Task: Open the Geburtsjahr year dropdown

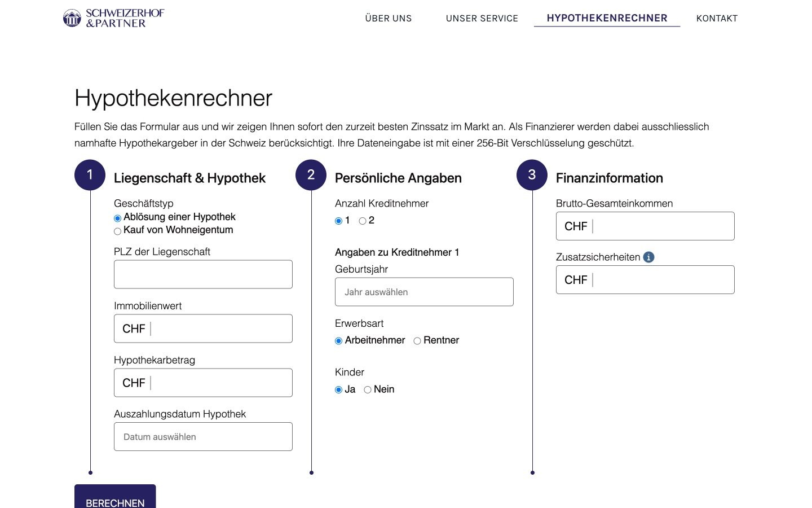Action: 424,292
